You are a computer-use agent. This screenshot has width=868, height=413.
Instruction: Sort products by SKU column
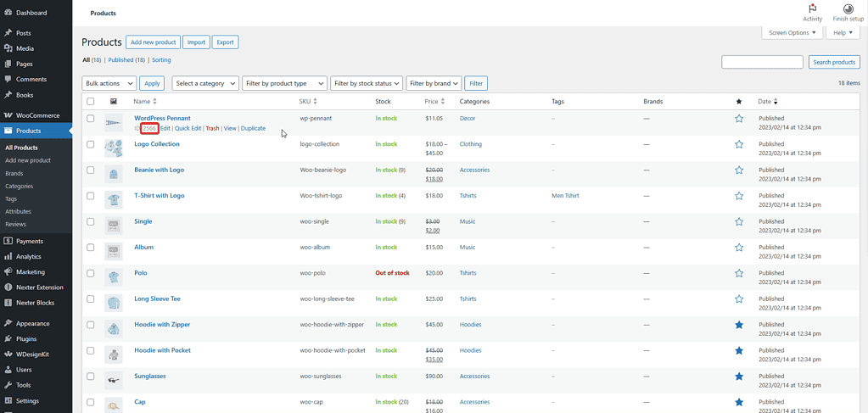point(308,102)
